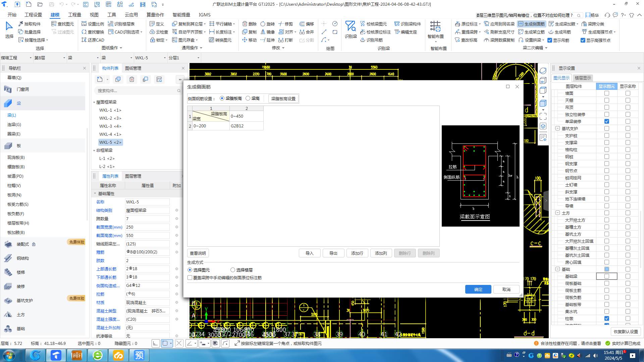
Task: Switch to the 图纸管理 tab
Action: point(133,68)
